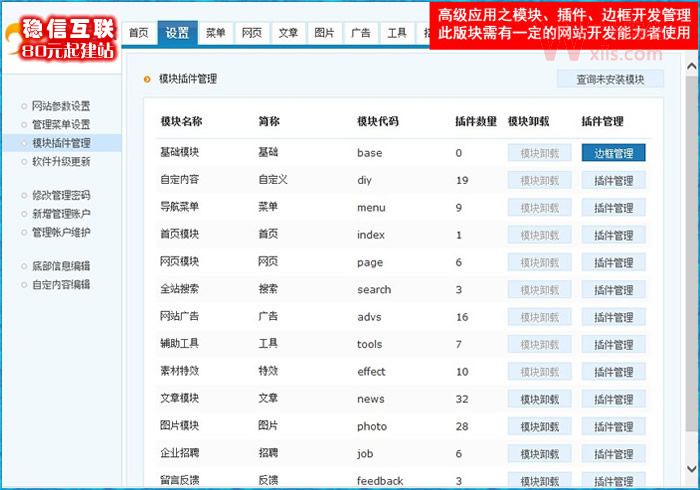Open 自定内容编辑 sidebar link

coord(61,285)
